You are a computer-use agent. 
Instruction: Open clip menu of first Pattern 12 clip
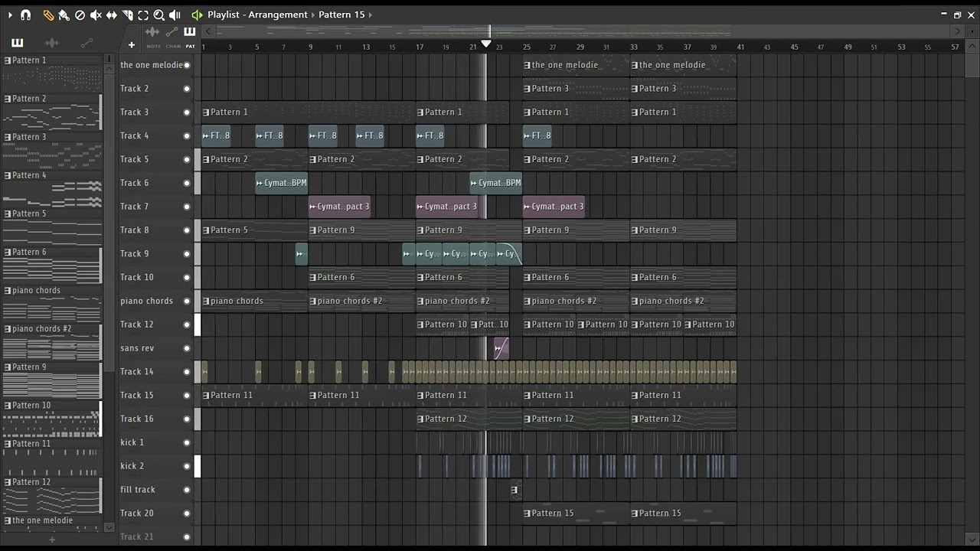[420, 419]
